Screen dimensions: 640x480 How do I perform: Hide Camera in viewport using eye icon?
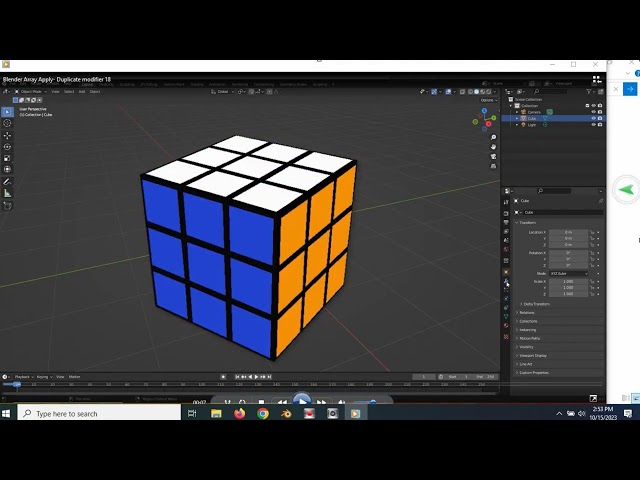pyautogui.click(x=593, y=112)
